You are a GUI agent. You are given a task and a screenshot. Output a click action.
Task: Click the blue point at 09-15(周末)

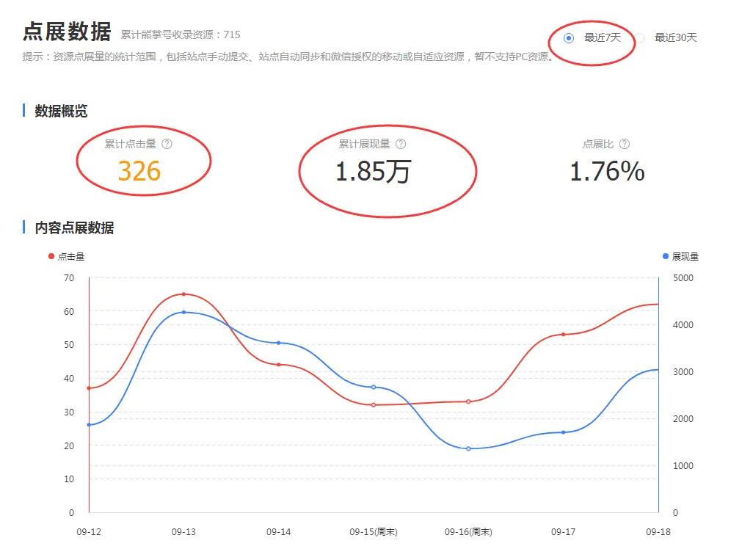[x=374, y=387]
